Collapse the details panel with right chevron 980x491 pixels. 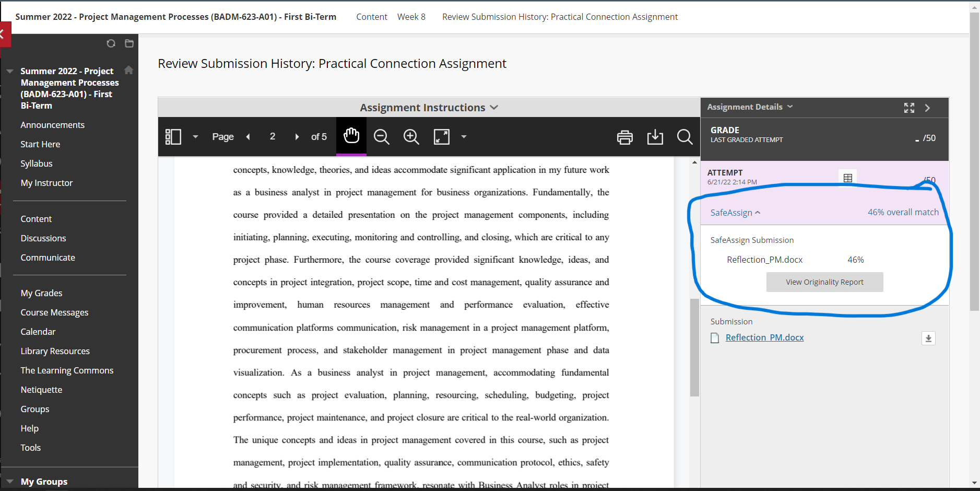coord(928,108)
